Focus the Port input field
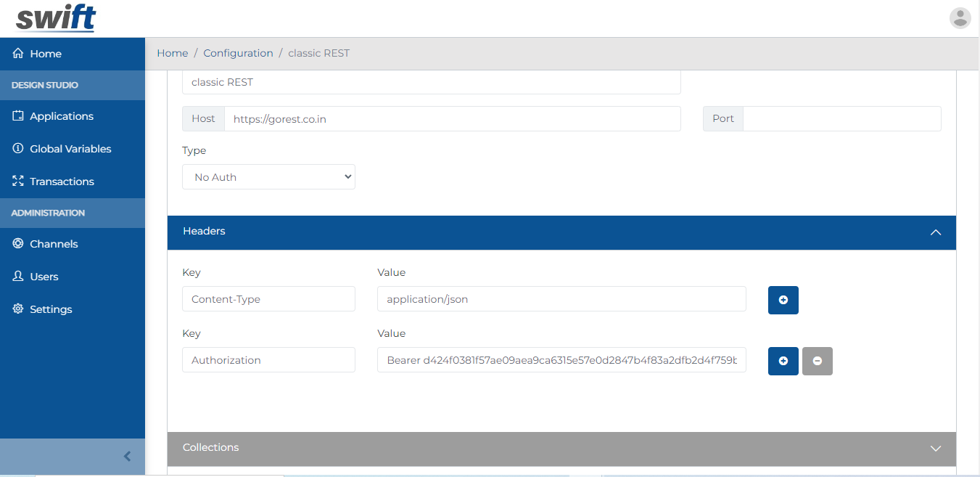This screenshot has width=980, height=477. point(841,119)
